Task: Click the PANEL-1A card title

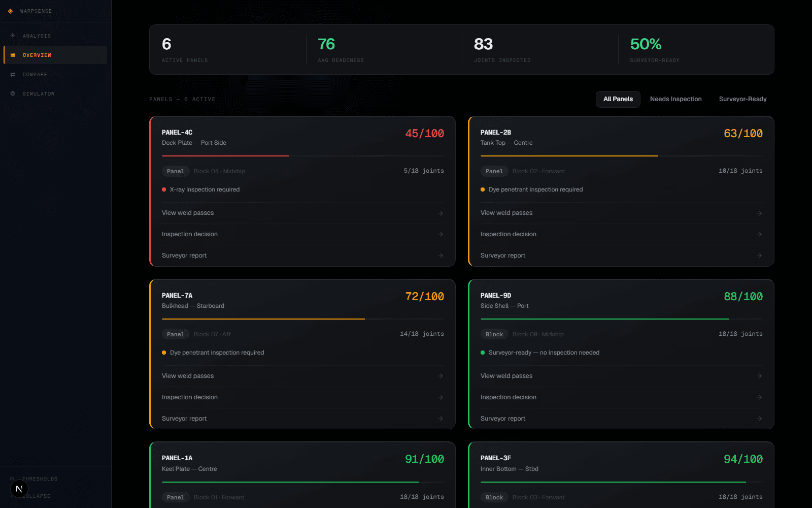Action: click(177, 458)
